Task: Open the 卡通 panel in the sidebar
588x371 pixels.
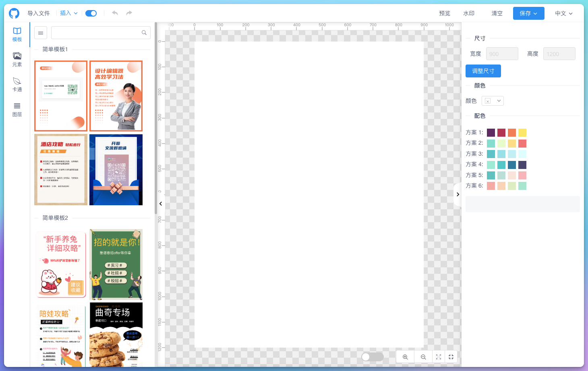Action: (17, 84)
